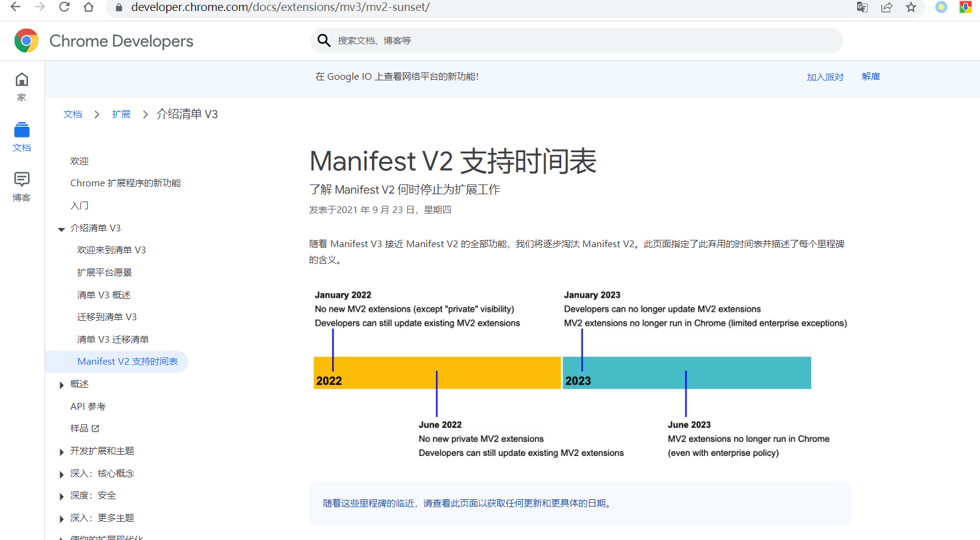Open 清单 V3 迁移清单 page
The width and height of the screenshot is (980, 540).
113,340
